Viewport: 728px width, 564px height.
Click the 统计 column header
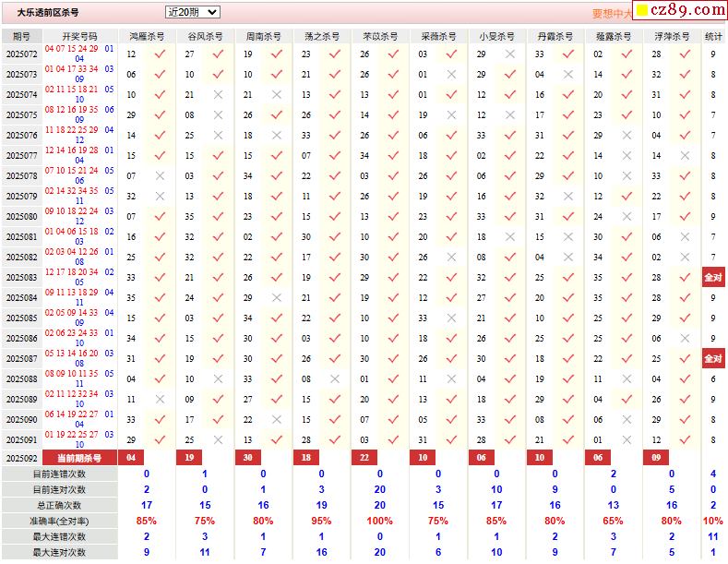(713, 36)
